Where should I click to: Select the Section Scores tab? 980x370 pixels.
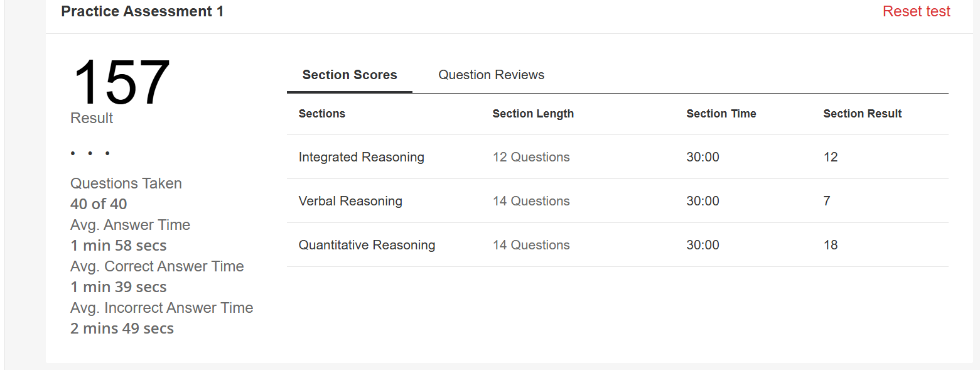pos(350,75)
